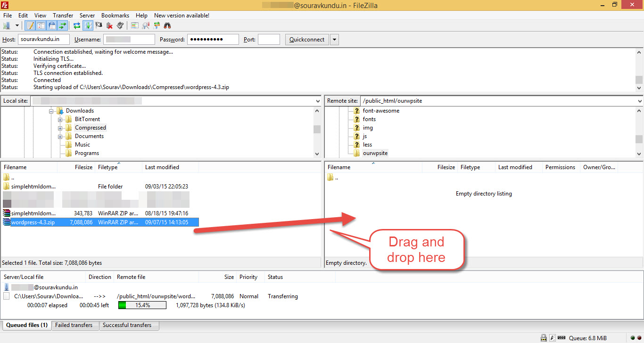This screenshot has width=644, height=343.
Task: Toggle directory comparison
Action: [x=146, y=25]
